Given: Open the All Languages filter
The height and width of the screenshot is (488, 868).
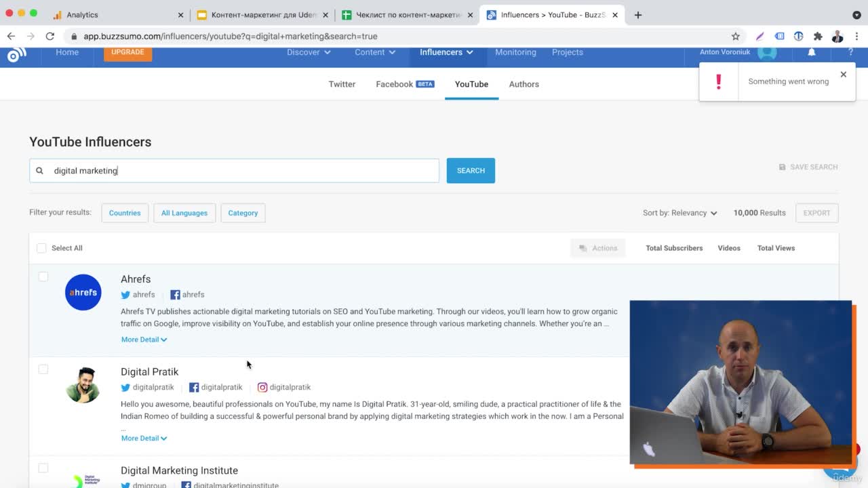Looking at the screenshot, I should (x=184, y=213).
